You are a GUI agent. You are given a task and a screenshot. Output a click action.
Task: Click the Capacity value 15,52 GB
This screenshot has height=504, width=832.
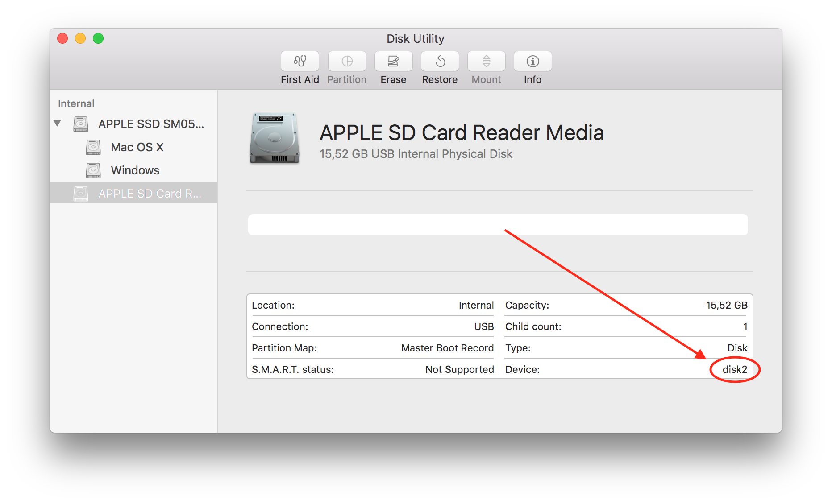[727, 305]
